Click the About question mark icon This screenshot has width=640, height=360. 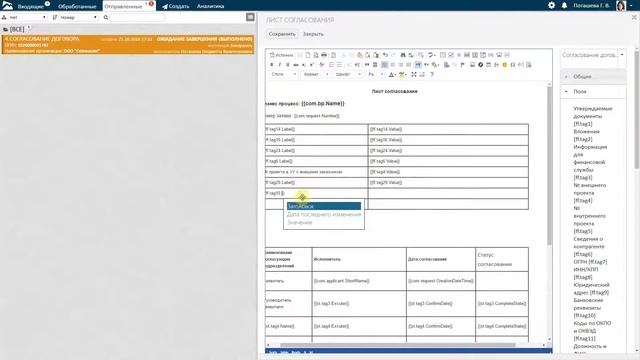pyautogui.click(x=431, y=74)
